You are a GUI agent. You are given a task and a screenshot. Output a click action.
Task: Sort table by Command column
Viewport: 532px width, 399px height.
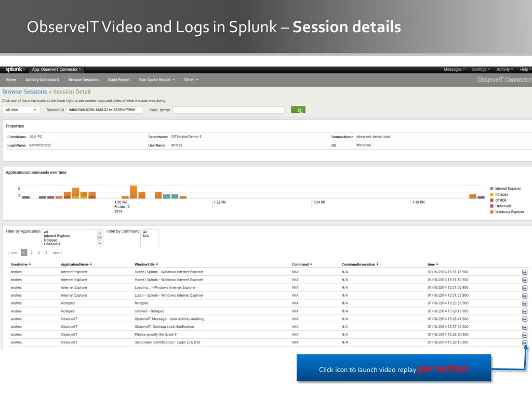click(x=302, y=264)
